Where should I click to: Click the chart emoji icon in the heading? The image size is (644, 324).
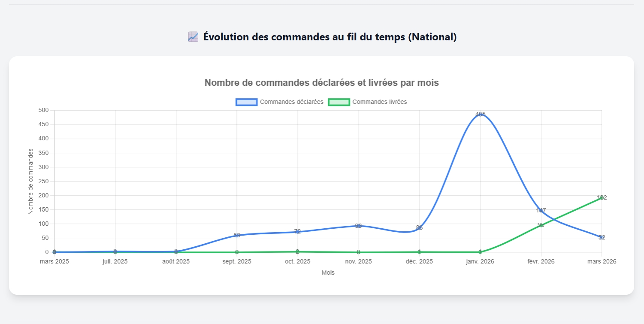point(193,37)
